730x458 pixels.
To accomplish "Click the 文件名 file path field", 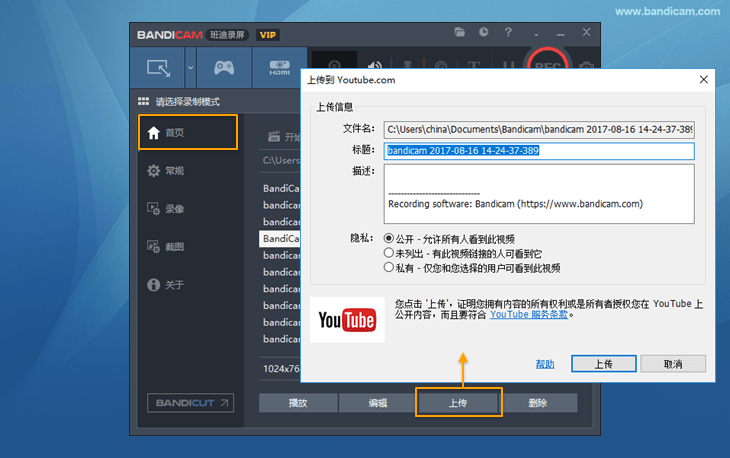I will coord(539,130).
